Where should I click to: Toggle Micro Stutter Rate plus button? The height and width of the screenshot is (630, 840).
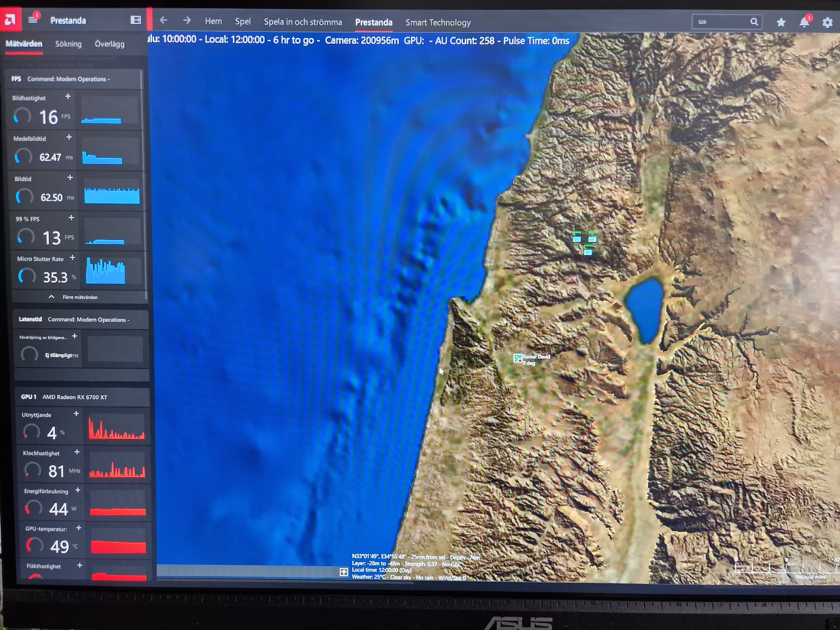(x=72, y=257)
